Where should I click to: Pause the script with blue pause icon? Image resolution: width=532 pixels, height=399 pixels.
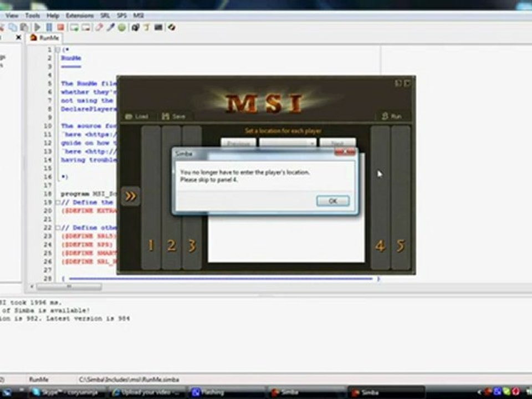pos(49,27)
